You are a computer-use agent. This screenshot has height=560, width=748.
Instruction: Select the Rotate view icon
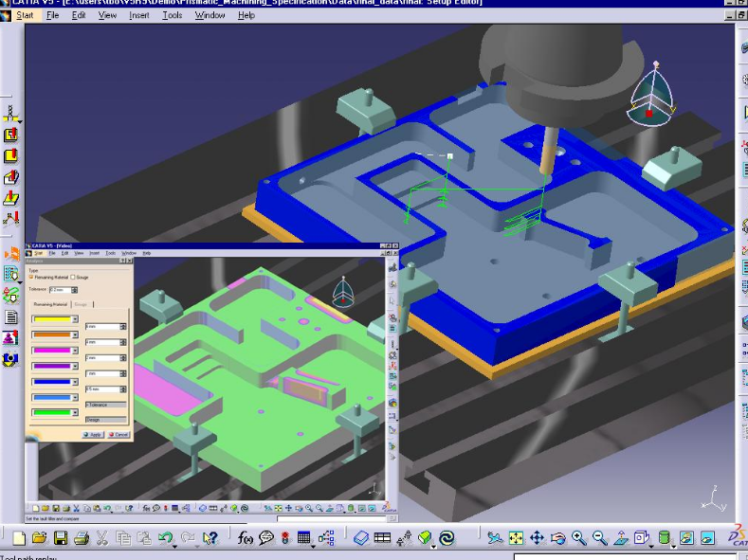click(557, 538)
